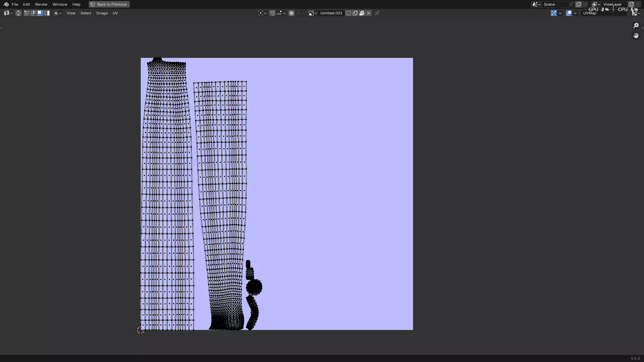Toggle proportional editing

[x=291, y=13]
